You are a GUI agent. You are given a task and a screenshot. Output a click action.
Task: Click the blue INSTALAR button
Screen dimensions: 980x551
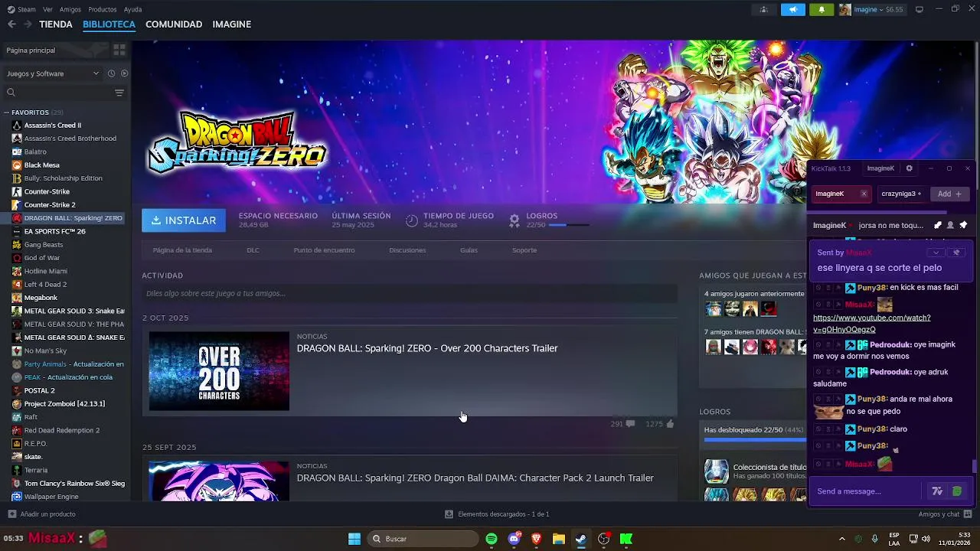[184, 220]
